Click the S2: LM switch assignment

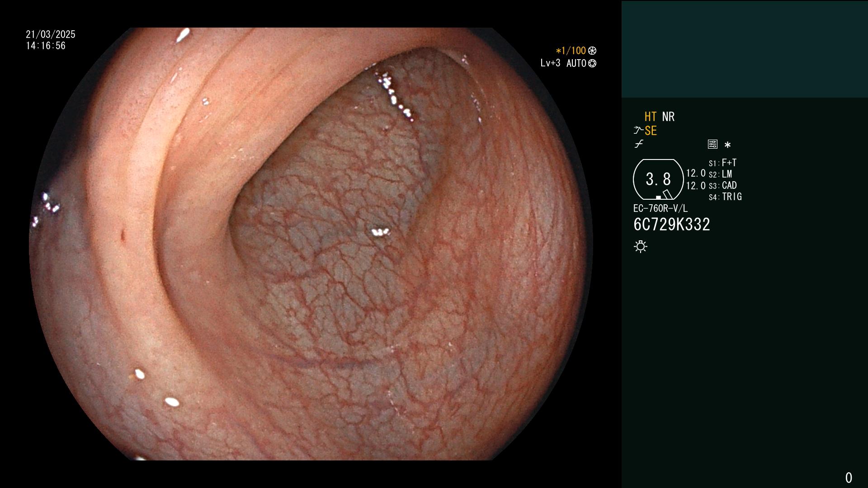(x=720, y=174)
